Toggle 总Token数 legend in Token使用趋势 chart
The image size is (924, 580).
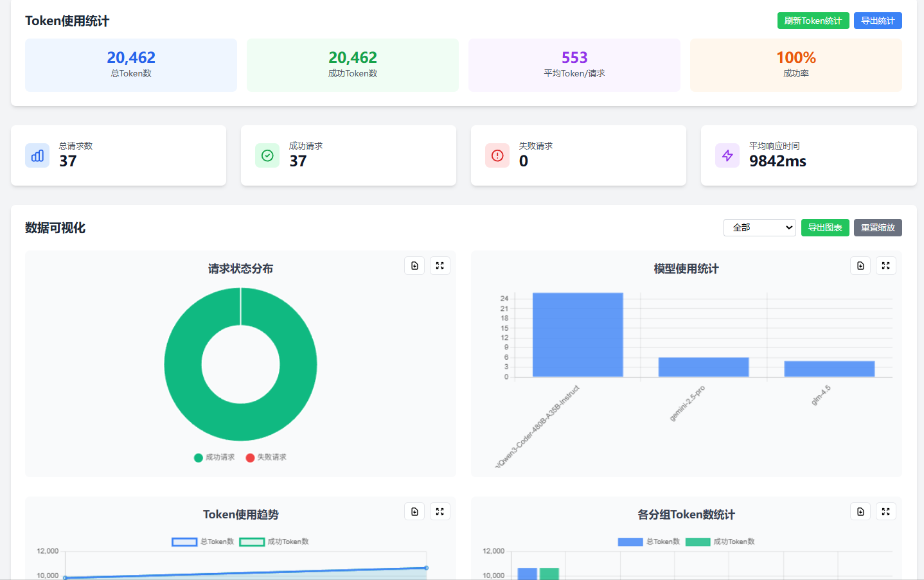click(203, 541)
